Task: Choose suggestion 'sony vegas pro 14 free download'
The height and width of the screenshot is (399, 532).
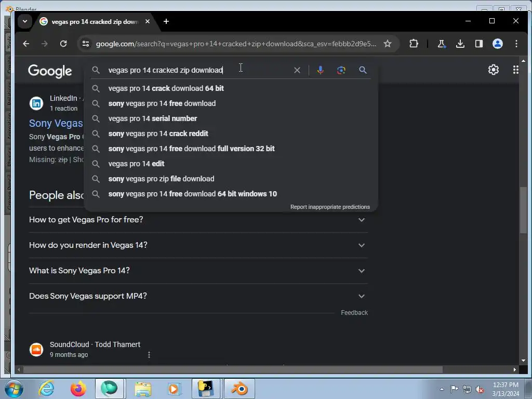Action: pos(231,103)
